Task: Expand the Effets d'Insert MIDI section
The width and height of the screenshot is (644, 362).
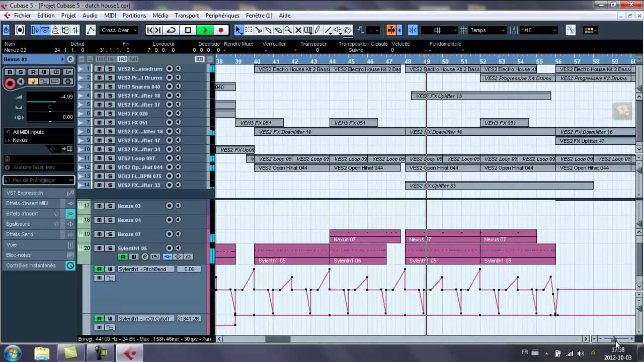Action: [38, 203]
